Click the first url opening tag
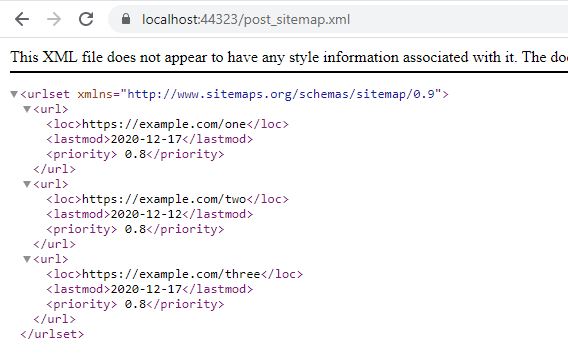The width and height of the screenshot is (568, 360). tap(51, 109)
